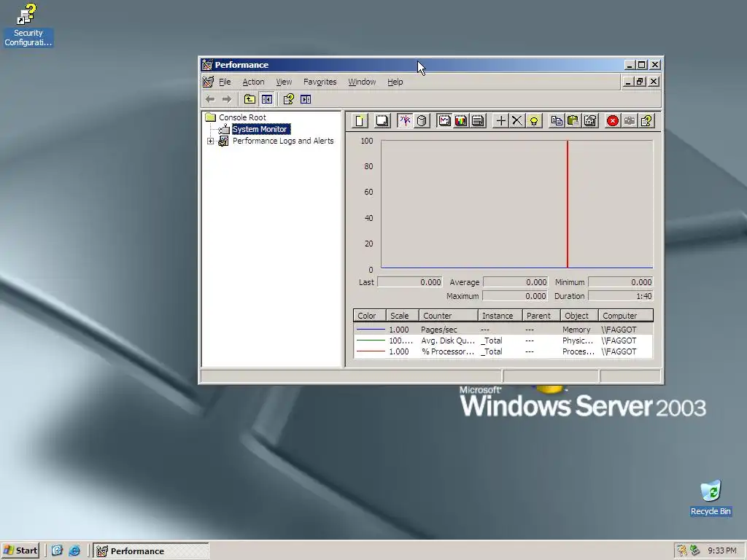Click the System Monitor node icon

point(223,129)
